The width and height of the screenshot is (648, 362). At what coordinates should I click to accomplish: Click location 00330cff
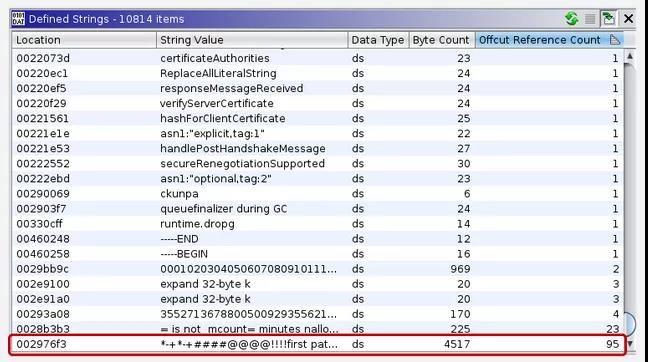click(39, 224)
